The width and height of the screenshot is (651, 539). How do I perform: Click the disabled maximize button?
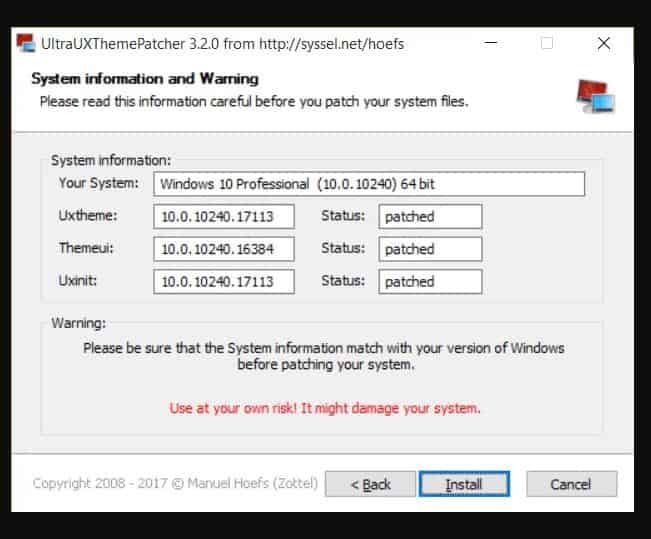coord(547,43)
